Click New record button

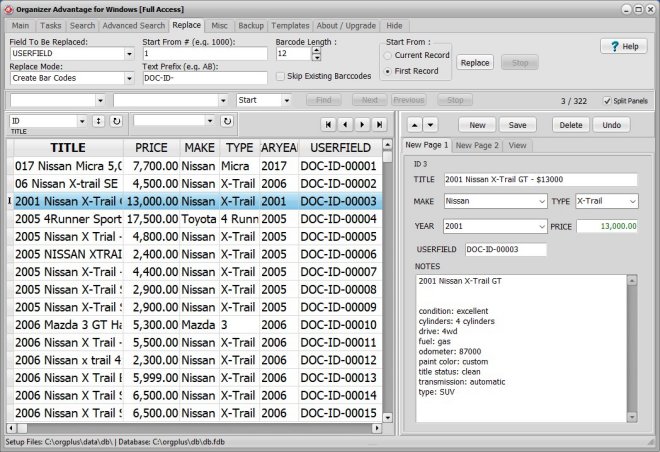pyautogui.click(x=477, y=125)
